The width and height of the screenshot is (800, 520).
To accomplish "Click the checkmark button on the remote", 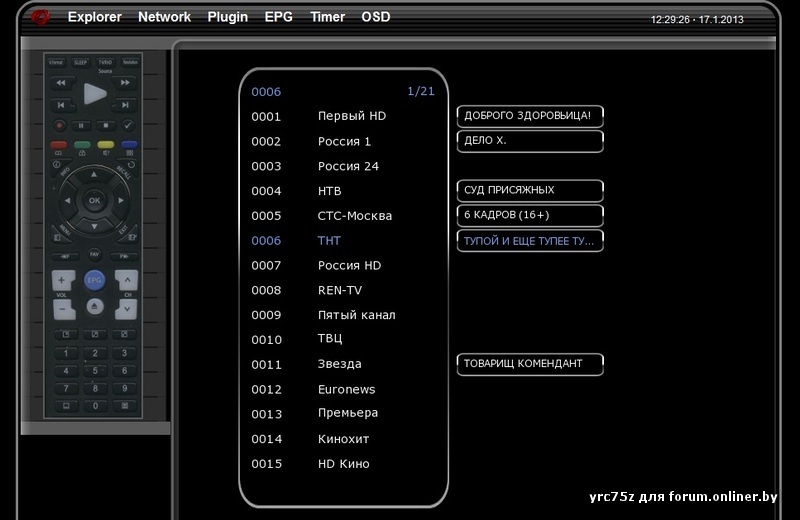I will tap(128, 125).
